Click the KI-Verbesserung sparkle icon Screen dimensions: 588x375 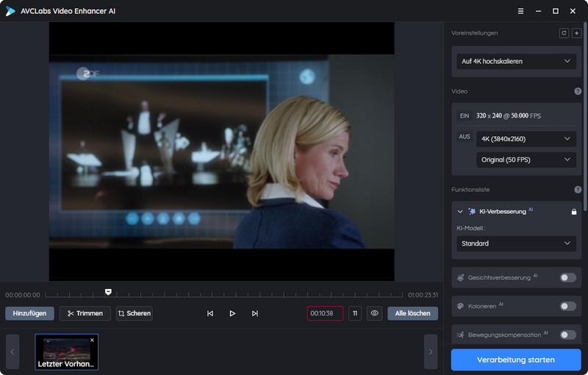pyautogui.click(x=472, y=212)
